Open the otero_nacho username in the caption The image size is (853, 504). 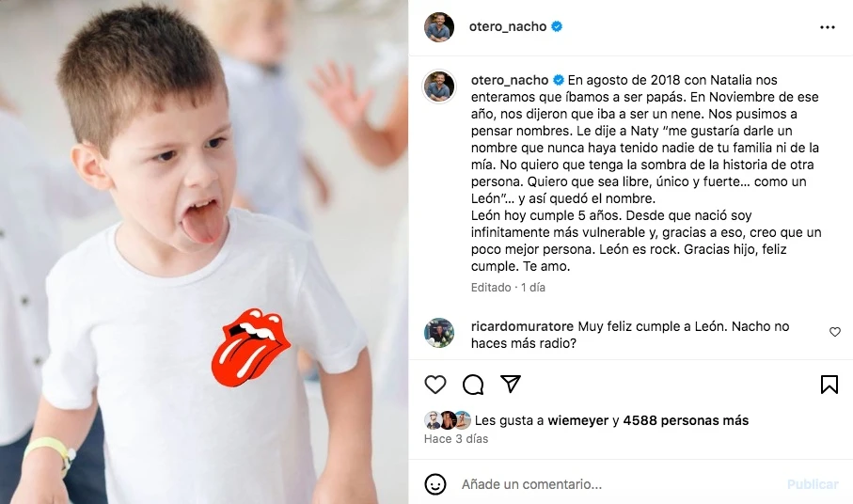coord(510,80)
